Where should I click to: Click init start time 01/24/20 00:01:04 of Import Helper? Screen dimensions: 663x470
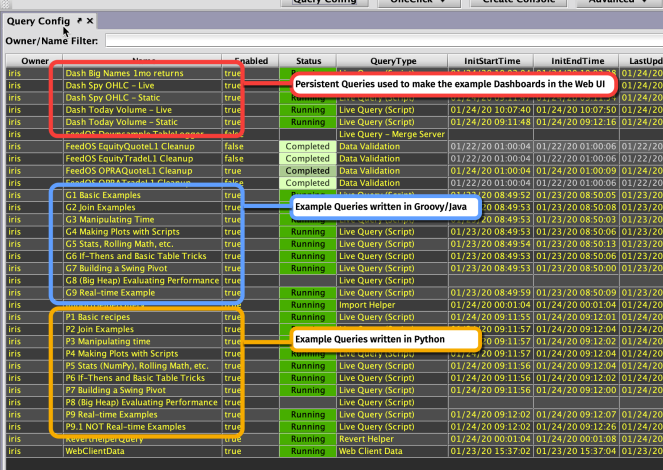point(490,305)
